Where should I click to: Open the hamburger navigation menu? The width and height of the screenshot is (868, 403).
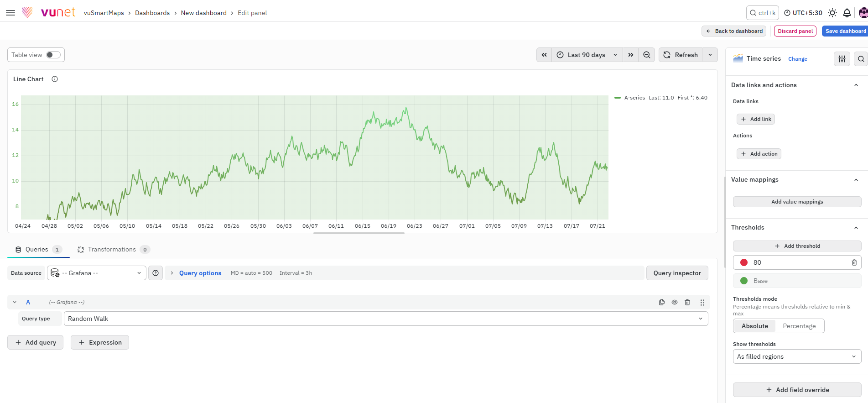click(10, 13)
